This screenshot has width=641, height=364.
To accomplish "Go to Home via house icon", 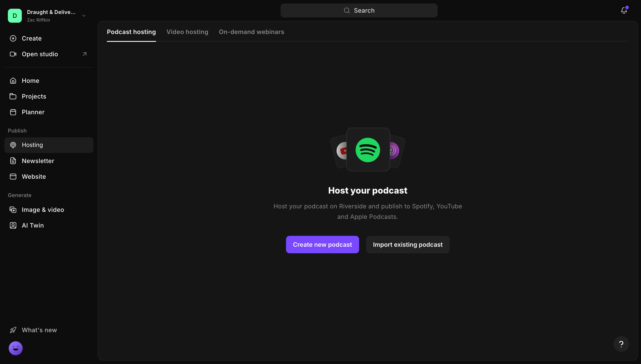I will [x=13, y=80].
